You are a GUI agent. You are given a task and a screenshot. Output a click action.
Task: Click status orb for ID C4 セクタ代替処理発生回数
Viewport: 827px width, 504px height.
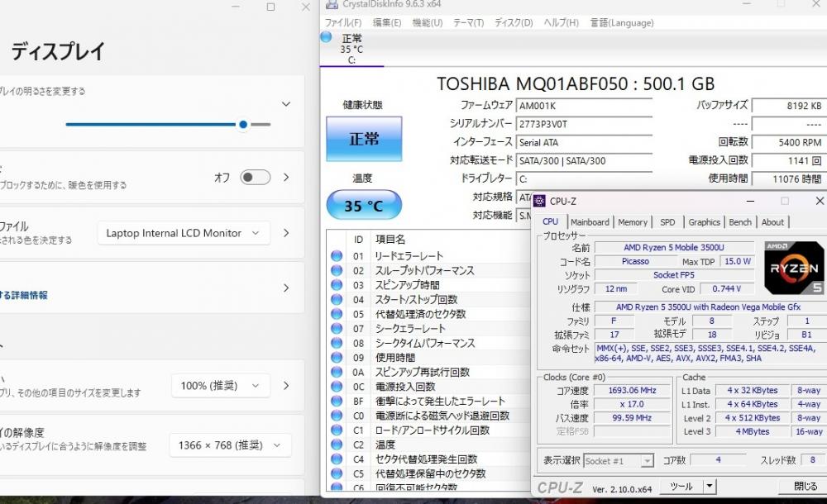[x=337, y=459]
